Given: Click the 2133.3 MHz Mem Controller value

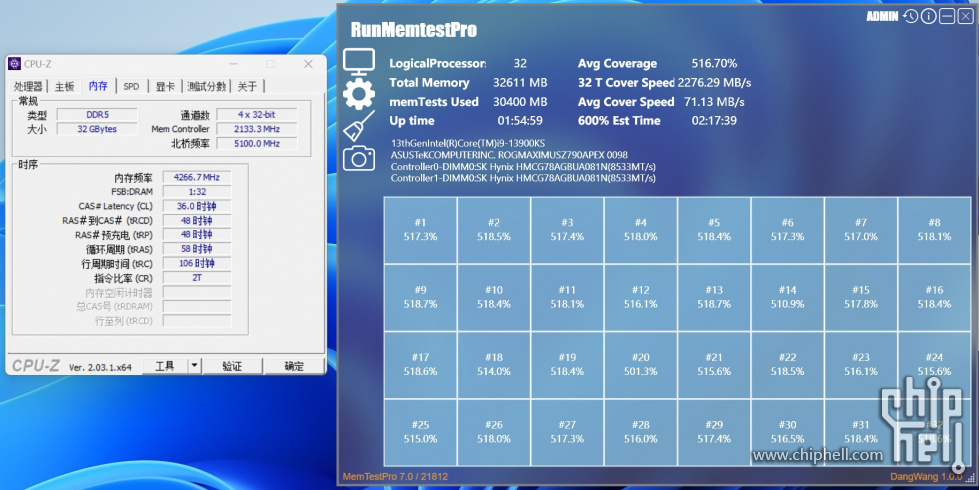Looking at the screenshot, I should 257,129.
